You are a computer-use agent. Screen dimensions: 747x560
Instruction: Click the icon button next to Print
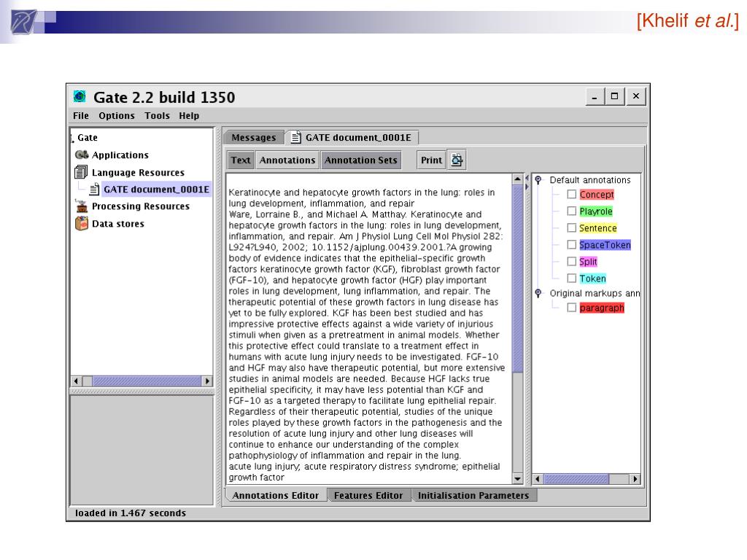point(457,160)
